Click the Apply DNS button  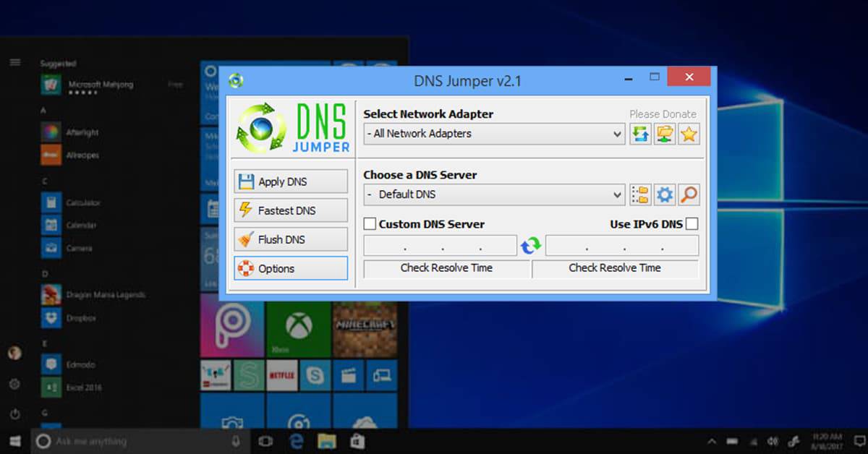(x=290, y=181)
